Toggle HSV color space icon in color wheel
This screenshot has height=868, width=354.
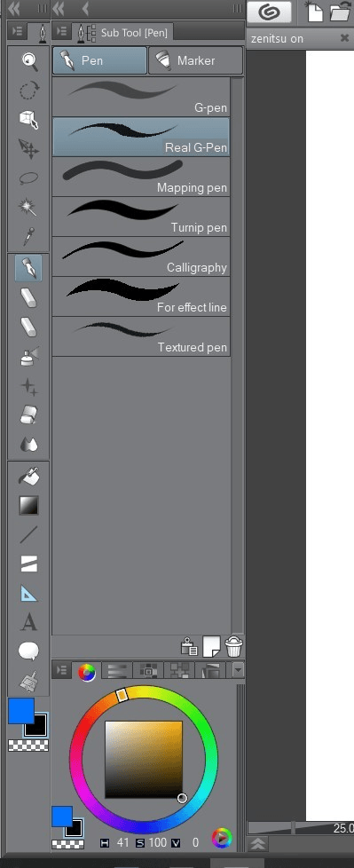(x=222, y=838)
